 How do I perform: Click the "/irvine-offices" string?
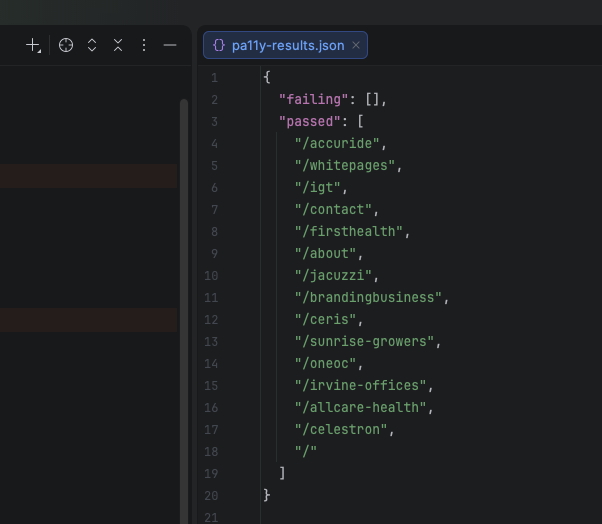[361, 385]
